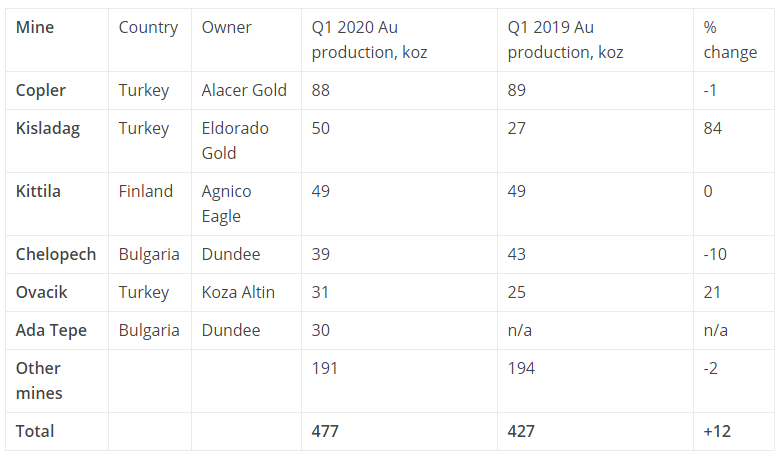Select the Copler mine name cell
Viewport: 781px width, 459px height.
point(41,90)
